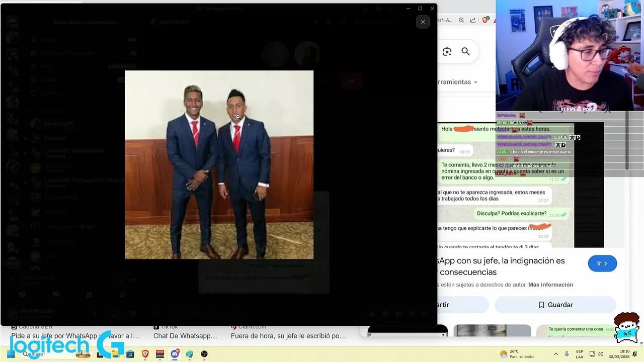This screenshot has width=644, height=362.
Task: Close the Discord image preview overlay
Action: [x=423, y=22]
